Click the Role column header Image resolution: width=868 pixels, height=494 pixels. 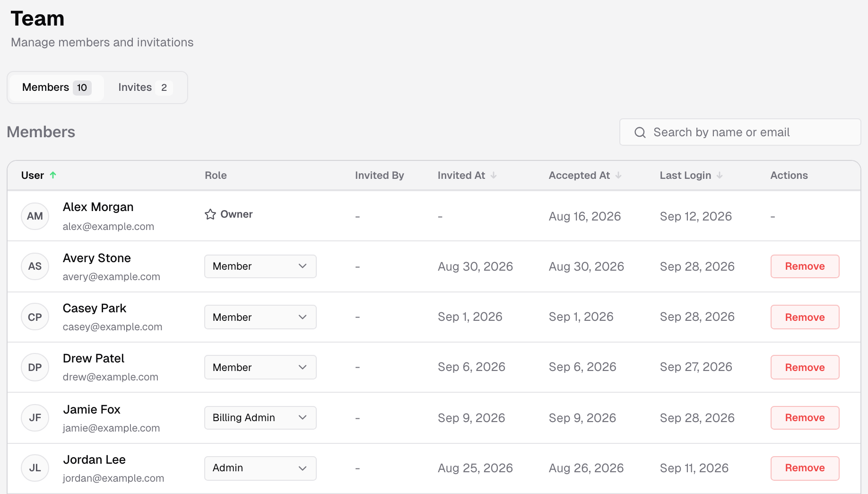[216, 175]
